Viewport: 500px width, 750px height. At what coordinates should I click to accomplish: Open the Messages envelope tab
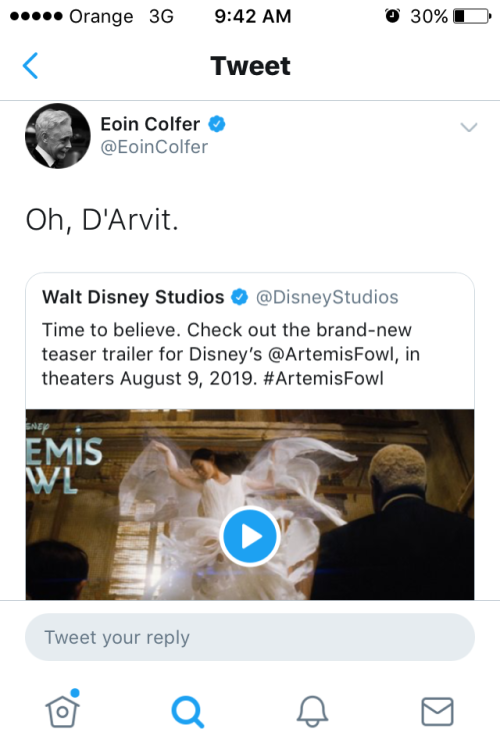tap(437, 711)
